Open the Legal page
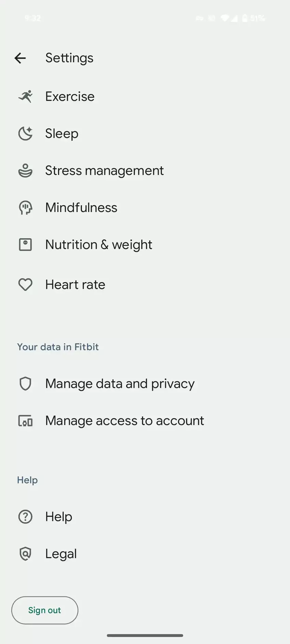Viewport: 290px width, 644px height. [61, 554]
